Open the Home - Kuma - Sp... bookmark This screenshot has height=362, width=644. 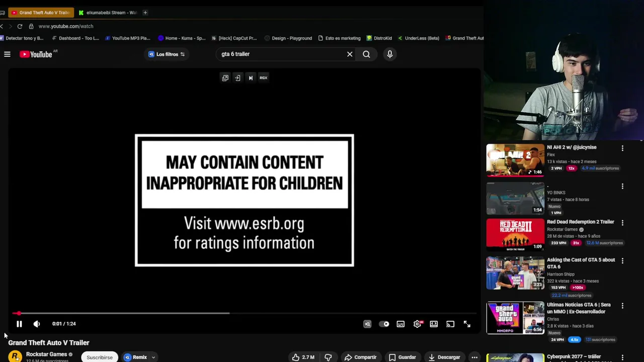pos(182,38)
